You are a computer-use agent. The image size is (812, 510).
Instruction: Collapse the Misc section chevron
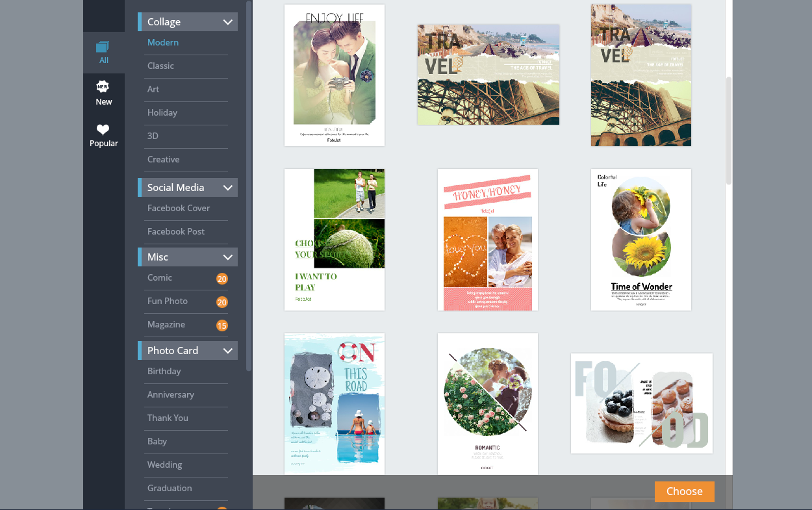click(x=227, y=257)
